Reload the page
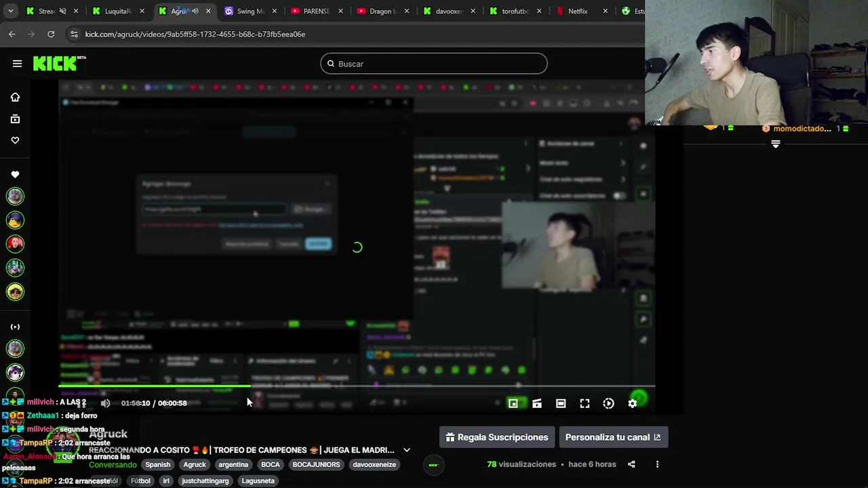This screenshot has width=868, height=488. (x=51, y=34)
